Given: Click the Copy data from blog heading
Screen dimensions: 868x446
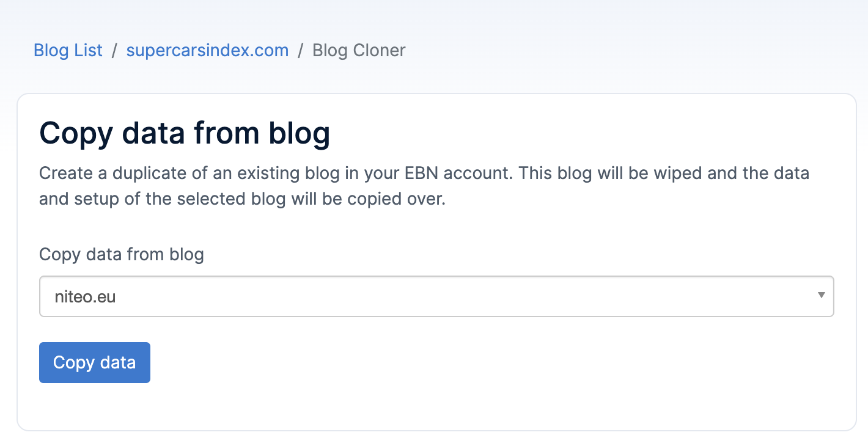Looking at the screenshot, I should pos(185,133).
